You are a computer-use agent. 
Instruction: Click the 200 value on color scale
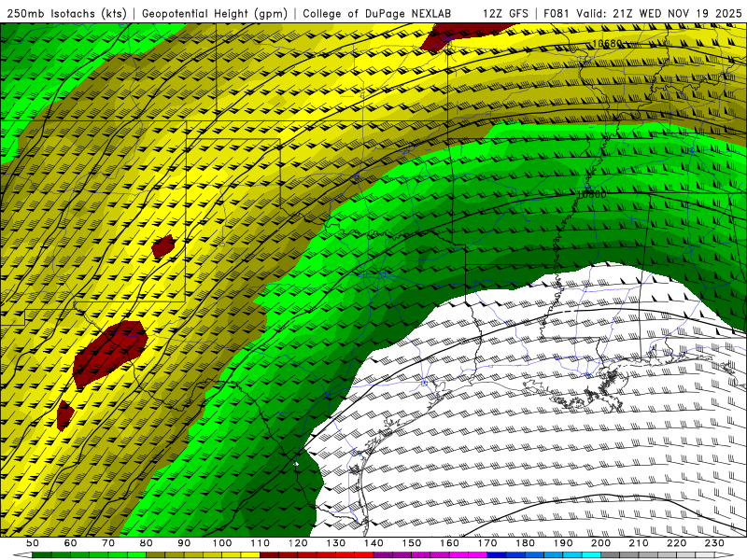(x=601, y=543)
